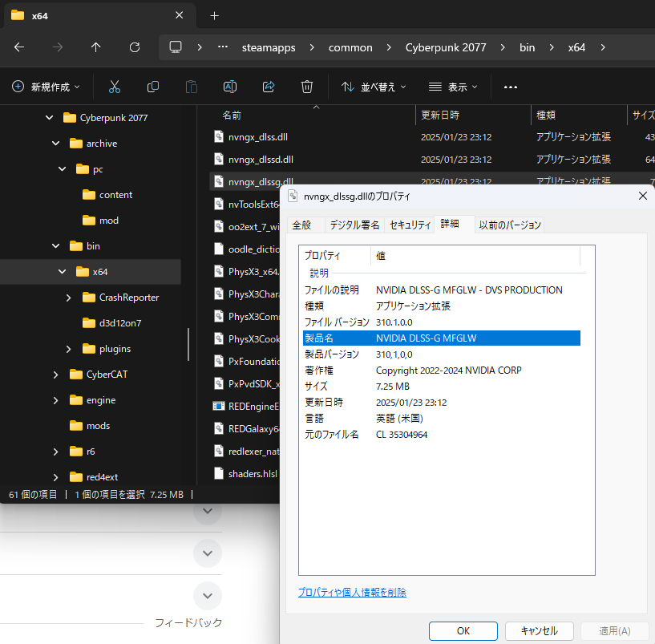
Task: Click the Copy icon in toolbar
Action: [x=153, y=87]
